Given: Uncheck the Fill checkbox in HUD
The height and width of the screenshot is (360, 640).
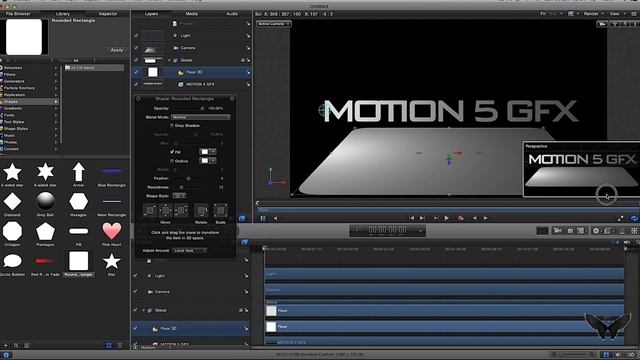Looking at the screenshot, I should click(172, 152).
